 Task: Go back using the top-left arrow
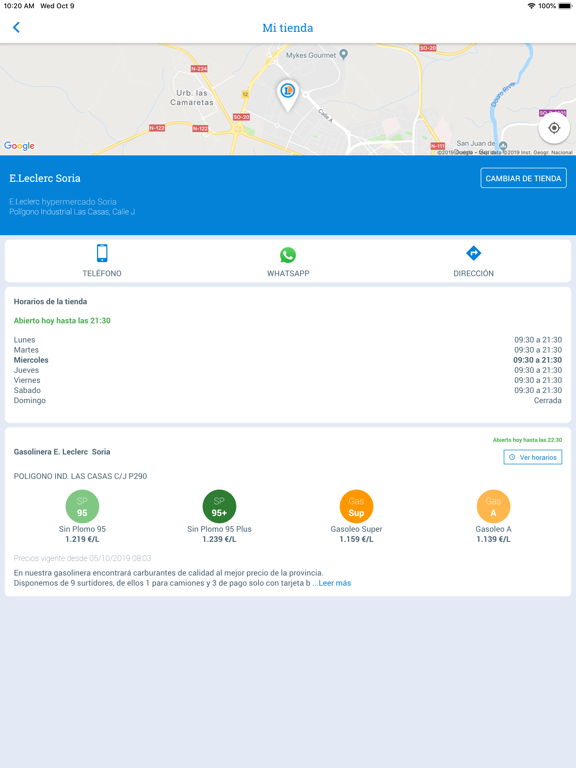(16, 27)
